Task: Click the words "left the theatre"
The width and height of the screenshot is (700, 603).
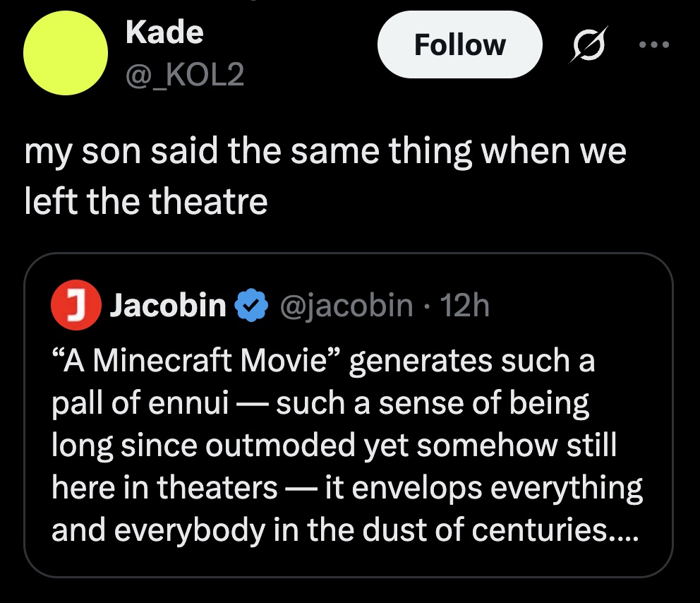Action: click(x=146, y=203)
